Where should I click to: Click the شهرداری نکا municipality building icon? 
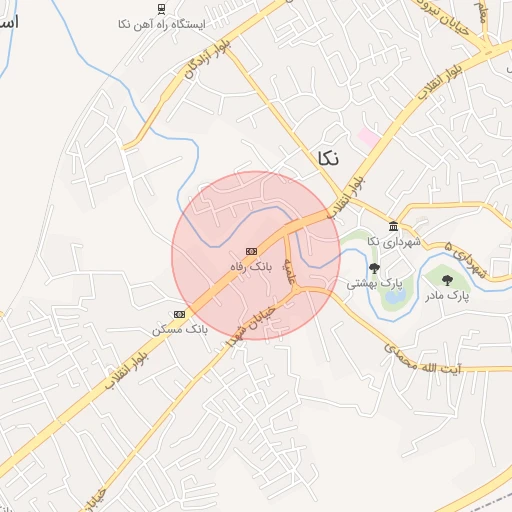click(394, 226)
